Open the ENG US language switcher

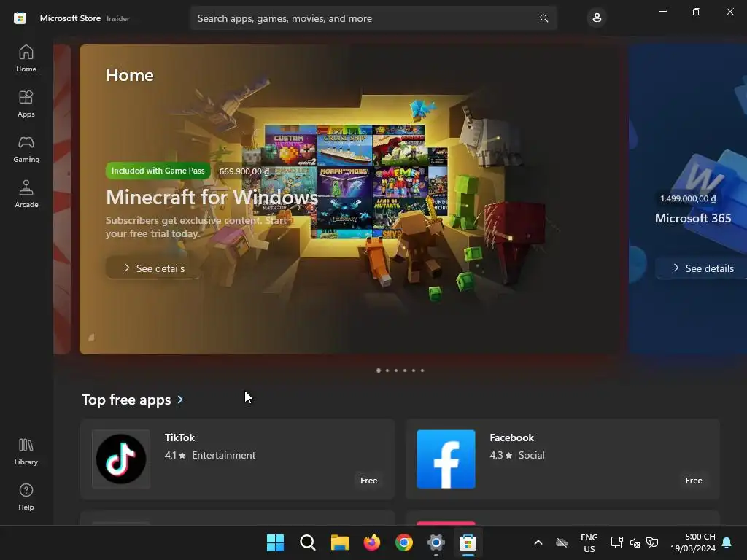coord(589,542)
